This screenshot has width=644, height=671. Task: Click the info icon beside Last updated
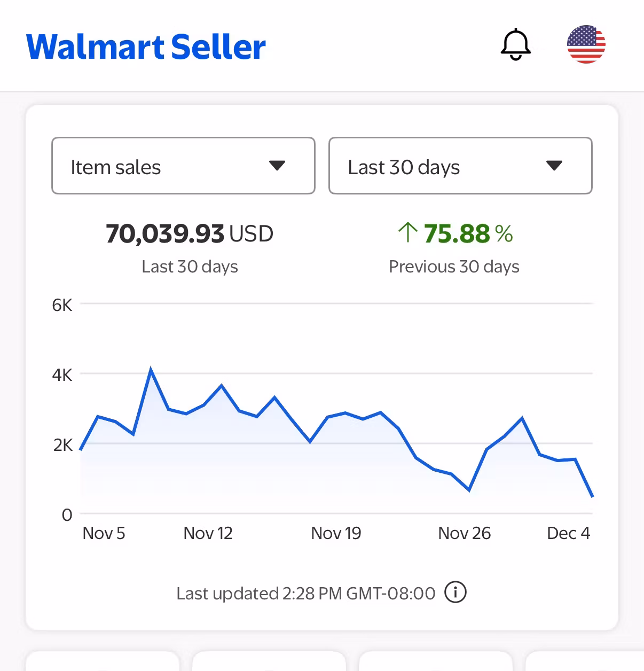pyautogui.click(x=455, y=592)
